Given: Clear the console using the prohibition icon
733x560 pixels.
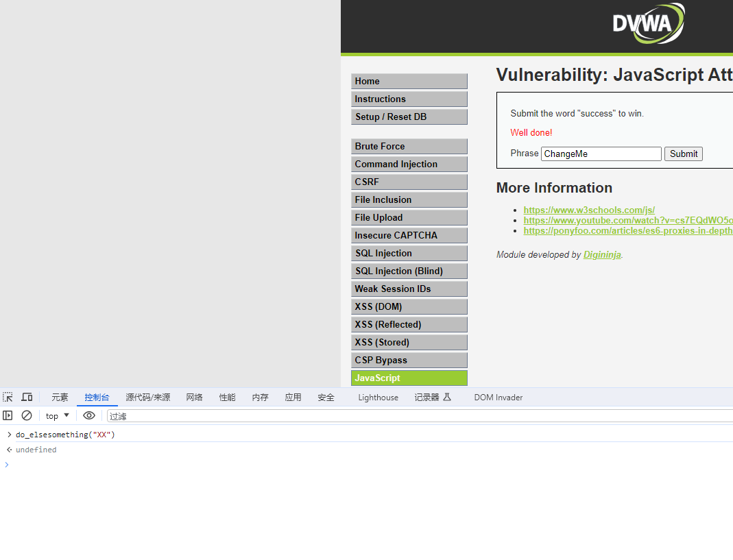Looking at the screenshot, I should coord(27,415).
